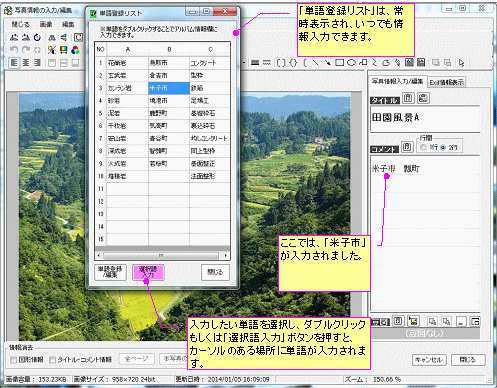Select the cloud shape tool

pyautogui.click(x=386, y=62)
